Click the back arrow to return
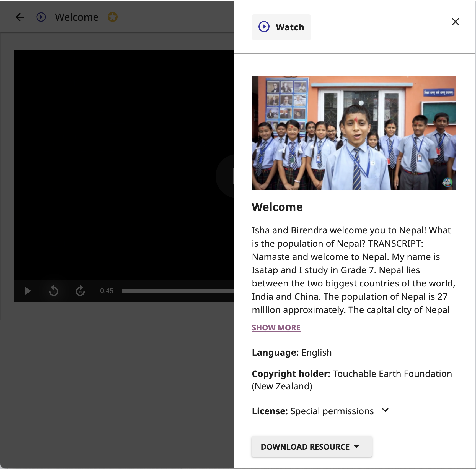 click(20, 17)
